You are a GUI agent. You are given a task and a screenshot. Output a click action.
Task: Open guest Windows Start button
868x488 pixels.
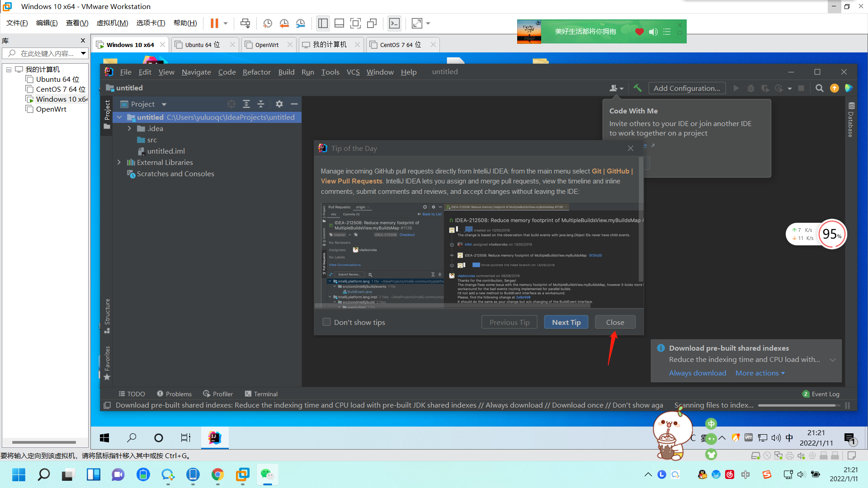pyautogui.click(x=104, y=437)
